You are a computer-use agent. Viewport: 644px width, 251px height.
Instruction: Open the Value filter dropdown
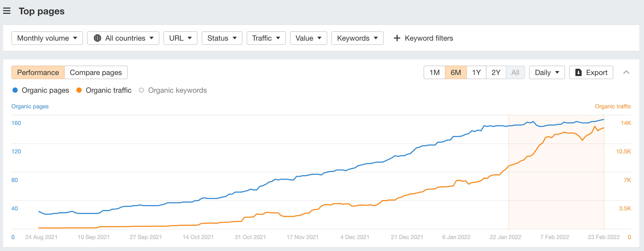click(x=308, y=38)
